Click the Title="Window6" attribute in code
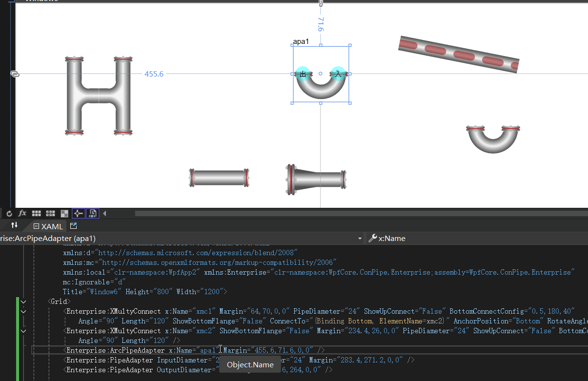This screenshot has width=588, height=381. 92,292
